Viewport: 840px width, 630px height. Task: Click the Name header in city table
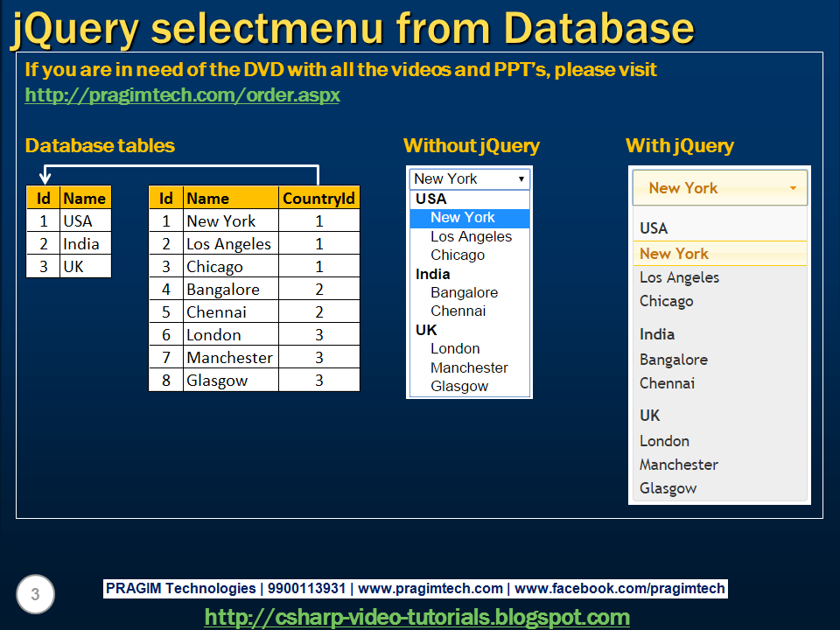[x=231, y=199]
